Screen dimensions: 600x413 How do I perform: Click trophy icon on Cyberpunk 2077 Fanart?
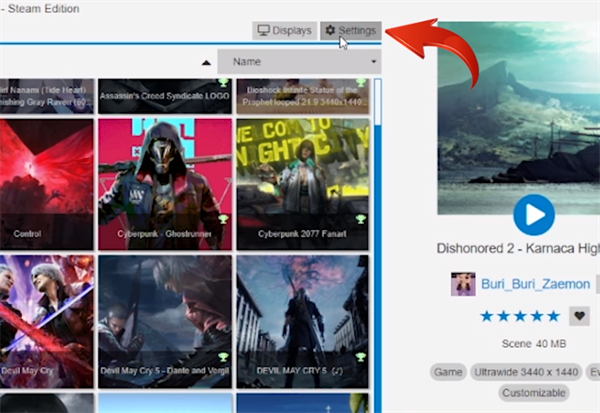tap(360, 219)
